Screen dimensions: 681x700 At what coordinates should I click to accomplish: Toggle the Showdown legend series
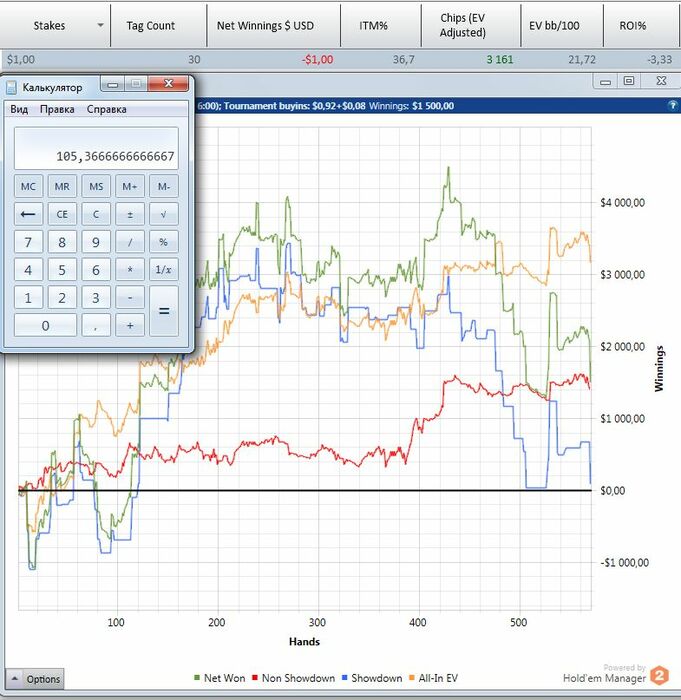coord(372,678)
